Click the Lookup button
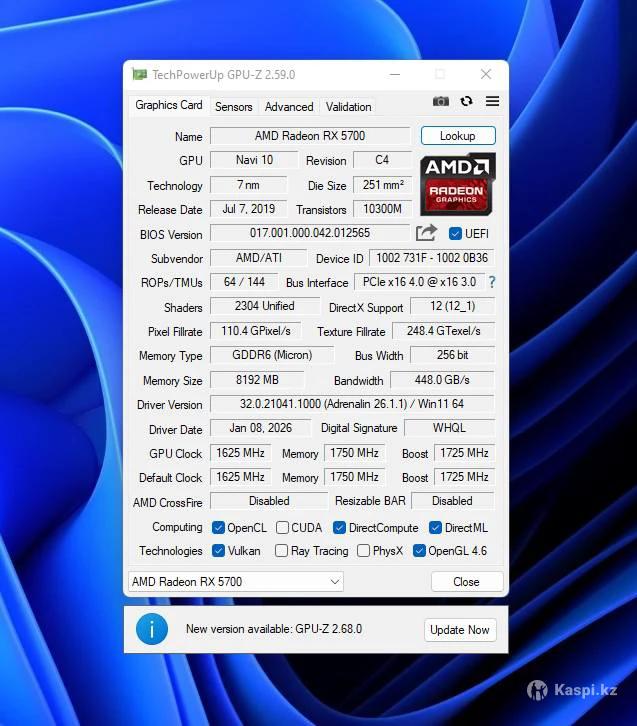Viewport: 637px width, 726px height. tap(458, 136)
